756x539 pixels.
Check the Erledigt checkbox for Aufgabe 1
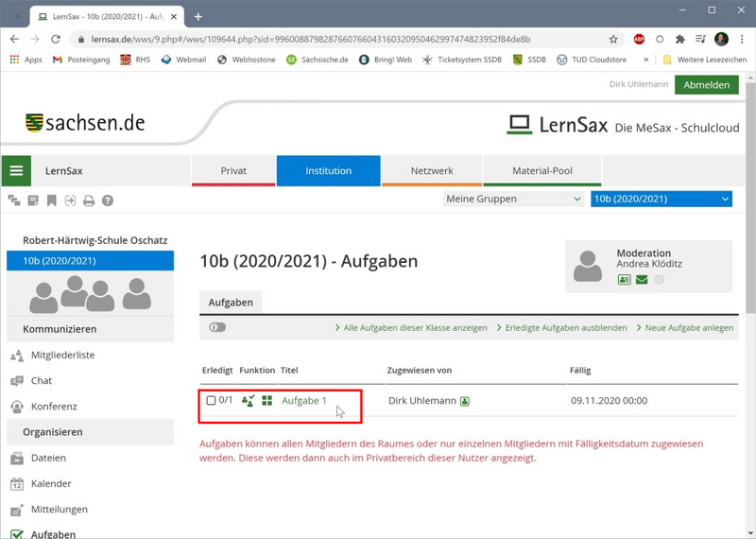pos(211,401)
